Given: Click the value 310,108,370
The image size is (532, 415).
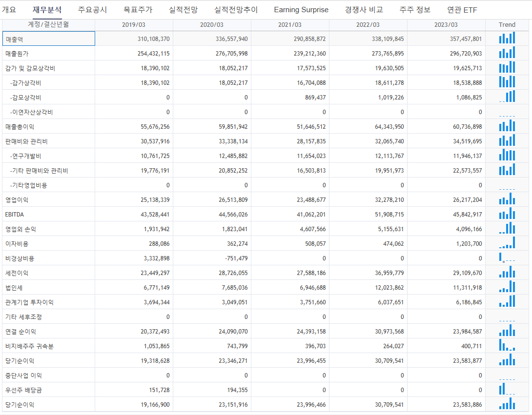Looking at the screenshot, I should coord(153,39).
